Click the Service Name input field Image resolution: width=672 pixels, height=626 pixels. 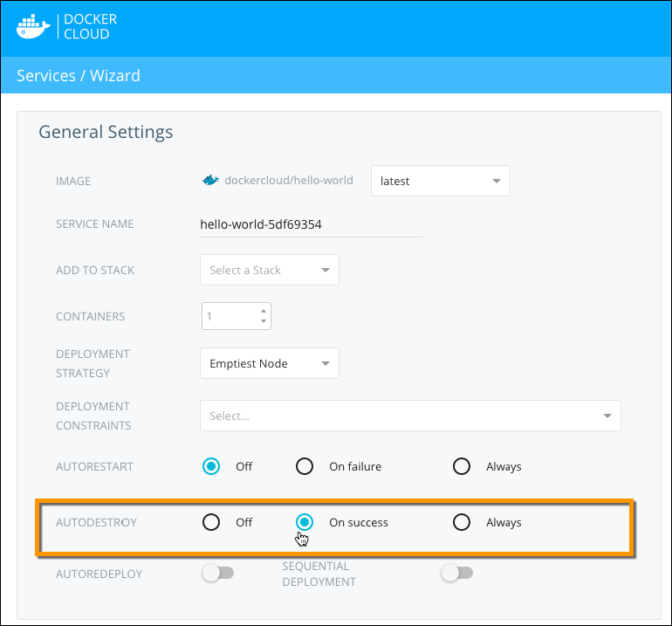pos(311,224)
